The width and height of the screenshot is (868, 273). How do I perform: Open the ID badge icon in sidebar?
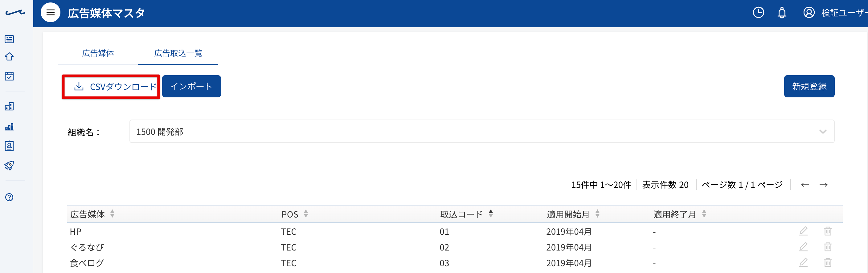coord(10,146)
